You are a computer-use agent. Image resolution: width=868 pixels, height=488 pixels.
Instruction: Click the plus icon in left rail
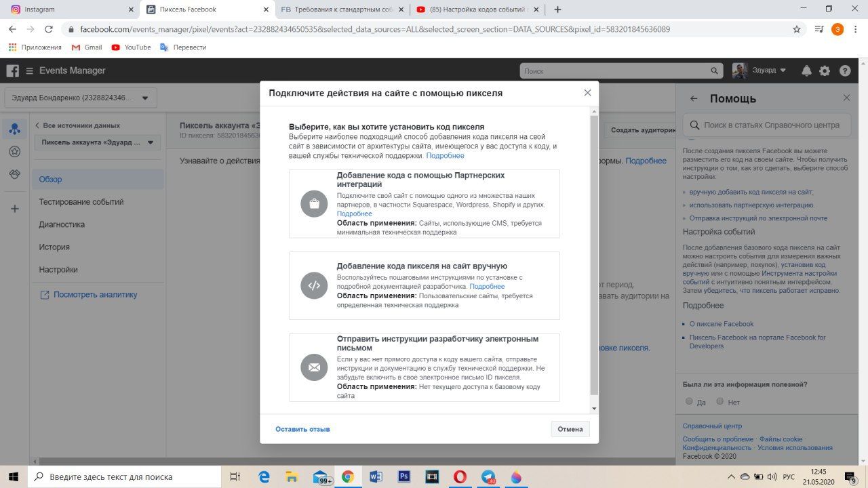point(14,209)
